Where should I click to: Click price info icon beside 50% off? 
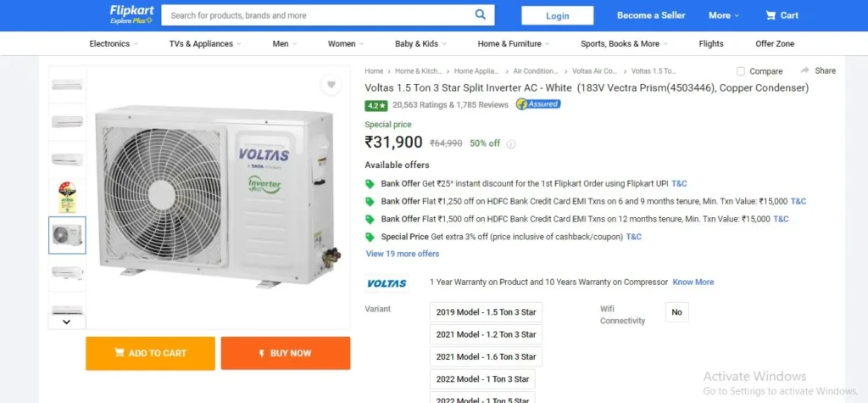point(511,143)
